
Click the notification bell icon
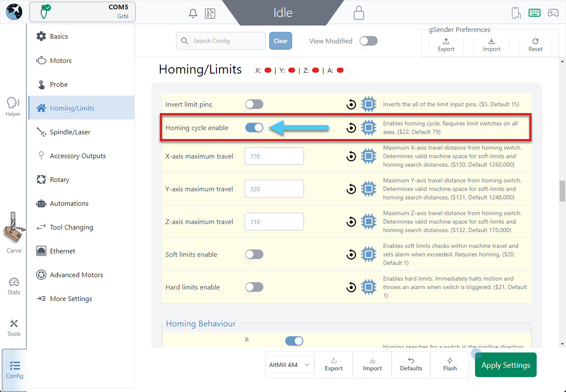193,14
